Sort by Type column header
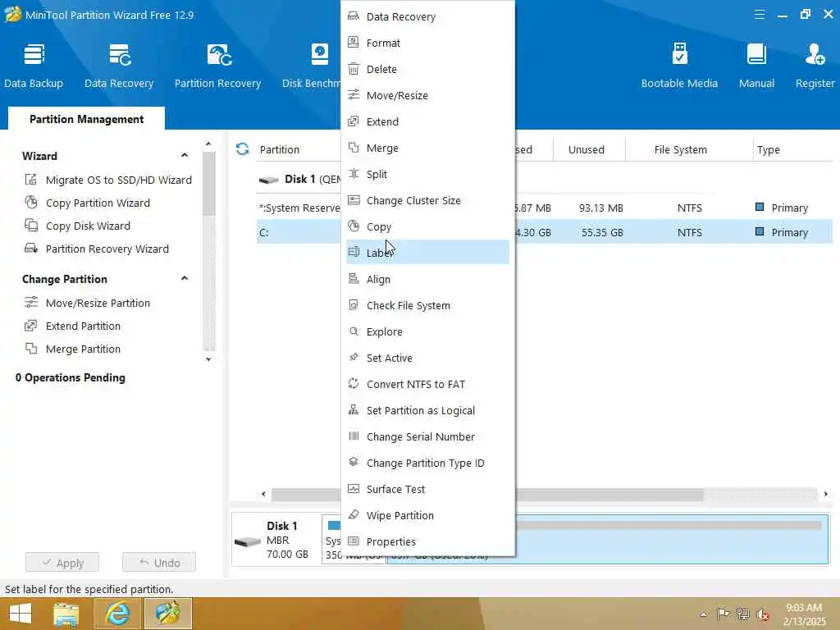Viewport: 840px width, 630px height. point(768,149)
